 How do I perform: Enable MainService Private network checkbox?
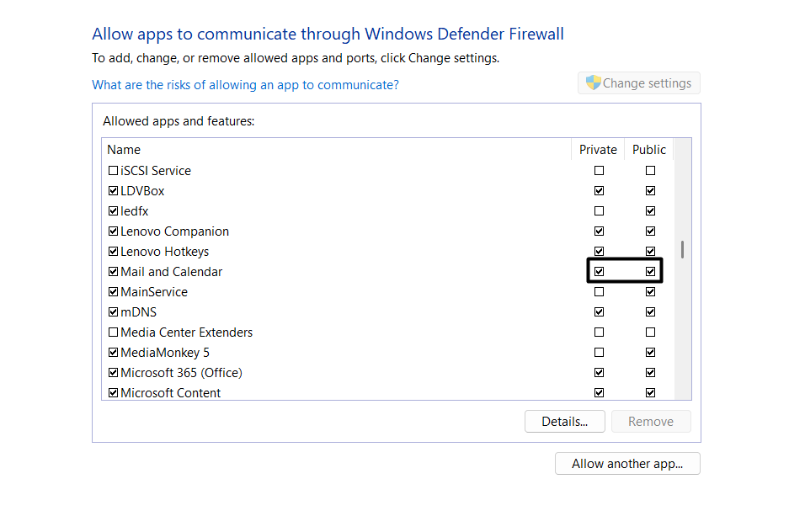(x=599, y=292)
